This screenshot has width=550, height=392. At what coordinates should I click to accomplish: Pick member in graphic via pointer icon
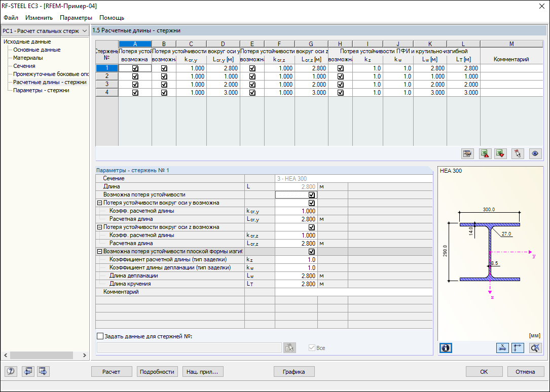coord(518,153)
